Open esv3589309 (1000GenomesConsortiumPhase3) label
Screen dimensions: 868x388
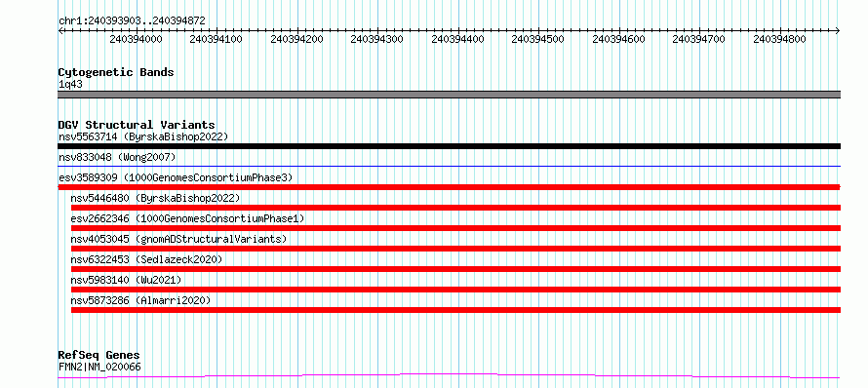pos(176,177)
